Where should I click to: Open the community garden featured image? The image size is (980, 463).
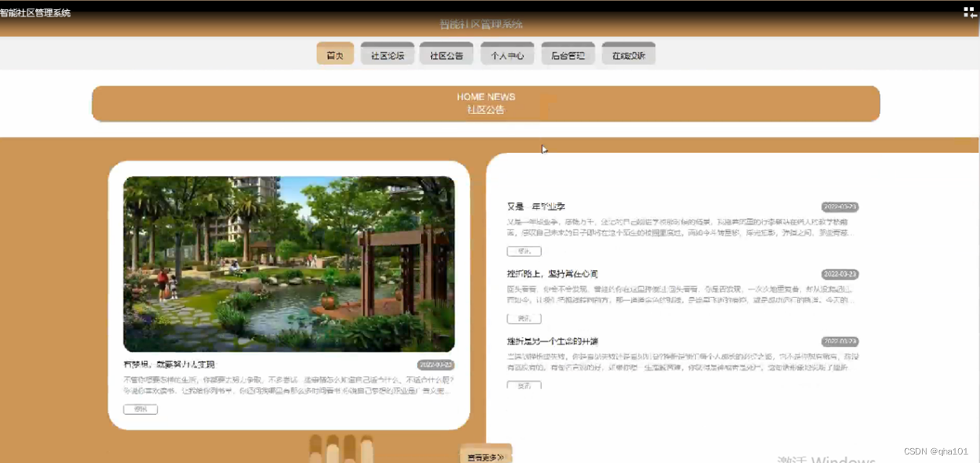pos(288,264)
